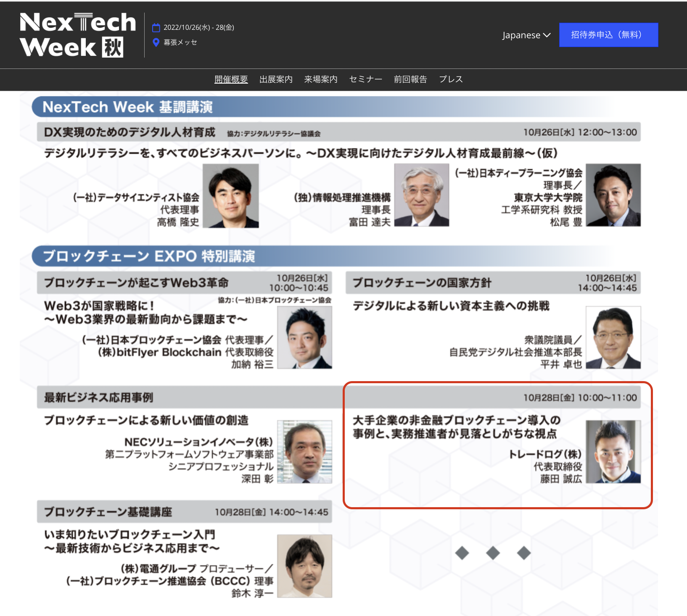This screenshot has width=687, height=616.
Task: Click the ブロックチェーンによる新しい価値の創造 title
Action: click(x=146, y=420)
